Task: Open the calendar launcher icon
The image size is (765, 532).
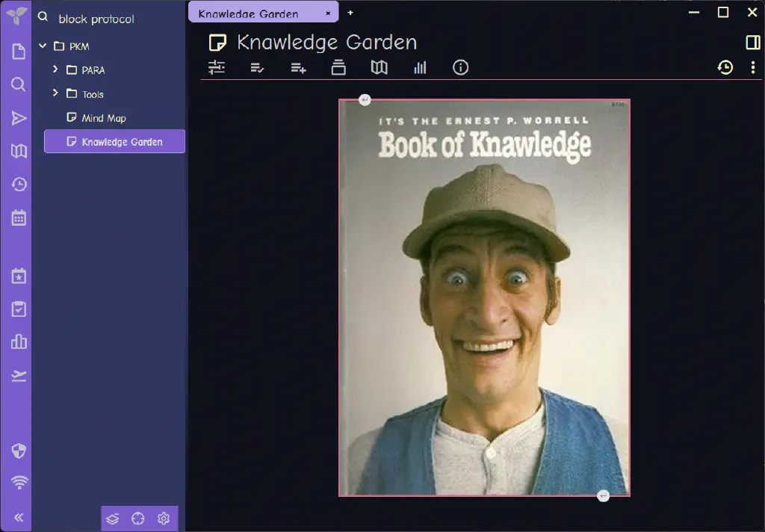Action: (19, 217)
